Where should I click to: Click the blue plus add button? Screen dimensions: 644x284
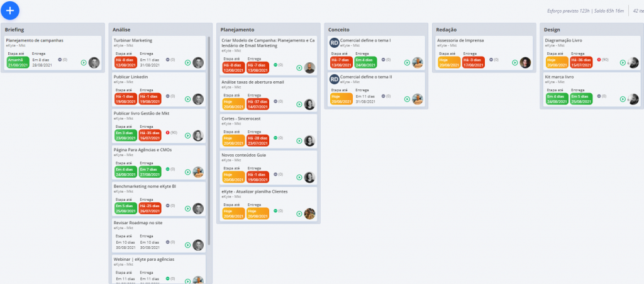coord(10,11)
